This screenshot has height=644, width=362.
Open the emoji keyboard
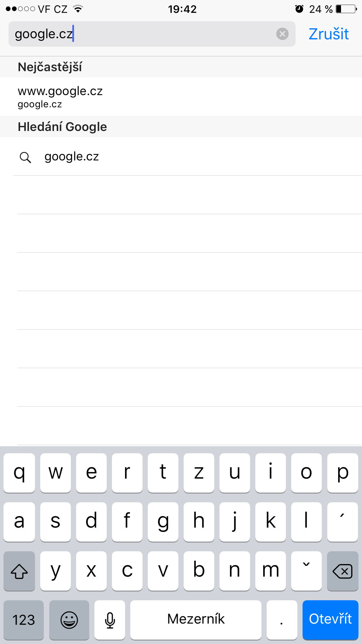[69, 619]
